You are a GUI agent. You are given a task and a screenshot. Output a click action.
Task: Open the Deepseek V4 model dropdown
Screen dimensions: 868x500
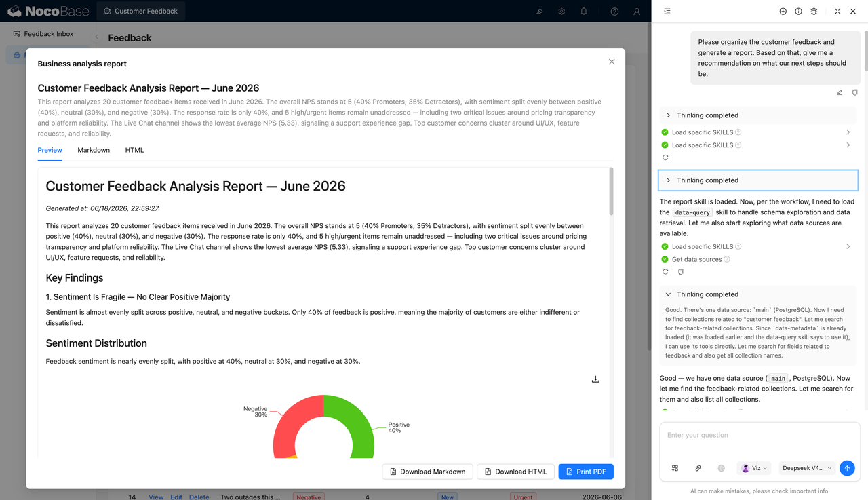pos(807,468)
